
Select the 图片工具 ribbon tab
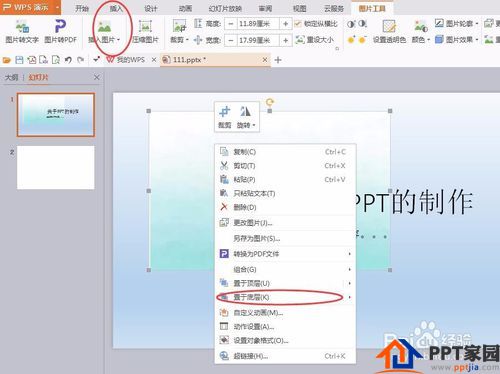point(372,8)
